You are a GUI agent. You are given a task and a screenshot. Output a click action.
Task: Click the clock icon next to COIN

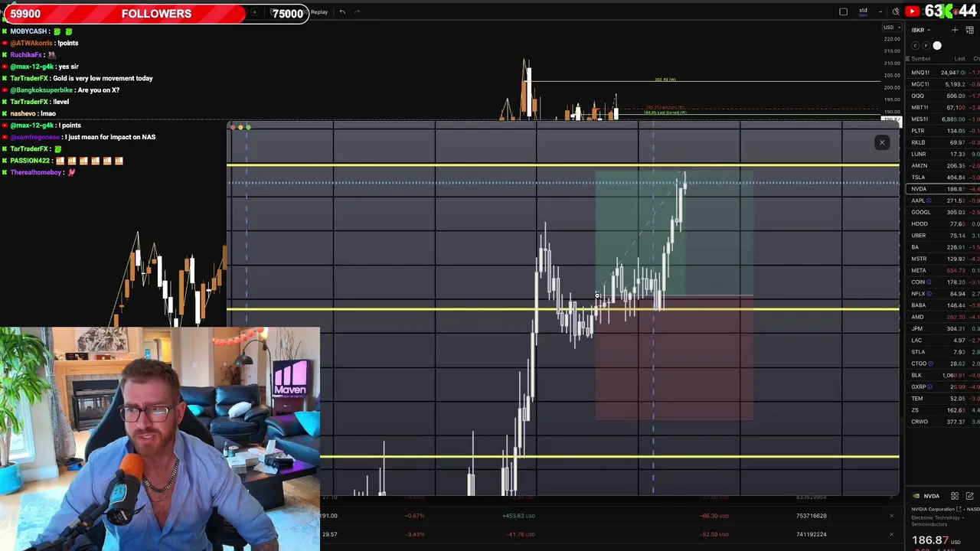point(929,282)
